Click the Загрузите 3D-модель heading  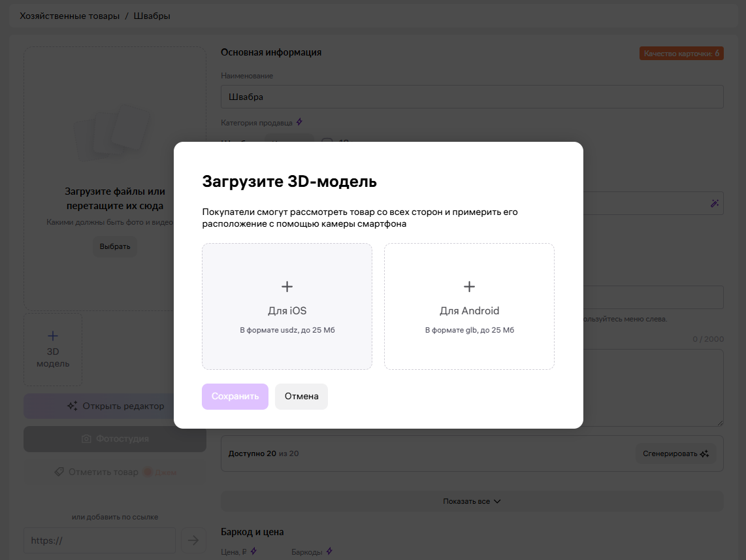[x=289, y=181]
